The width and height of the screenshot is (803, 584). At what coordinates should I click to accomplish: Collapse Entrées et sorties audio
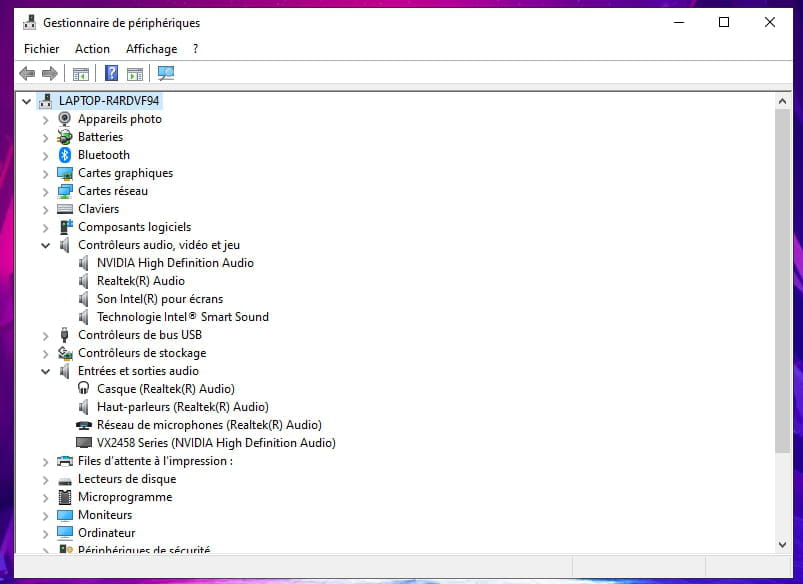pyautogui.click(x=46, y=371)
